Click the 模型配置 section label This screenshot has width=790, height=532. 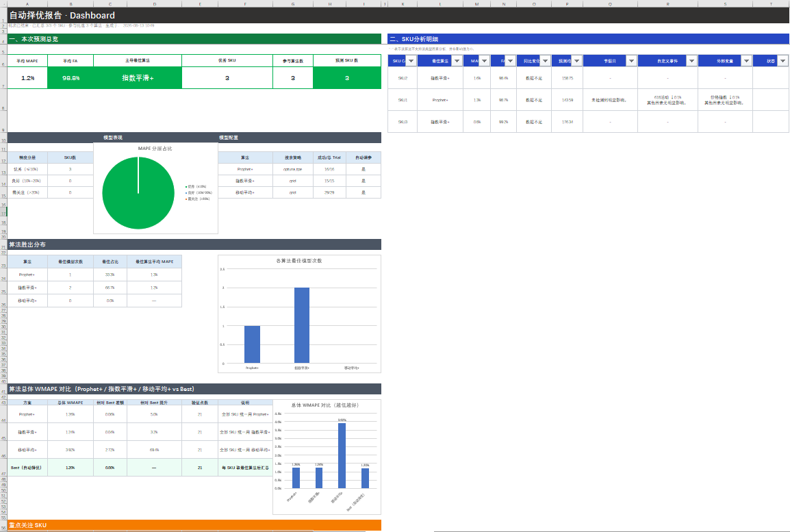(228, 138)
